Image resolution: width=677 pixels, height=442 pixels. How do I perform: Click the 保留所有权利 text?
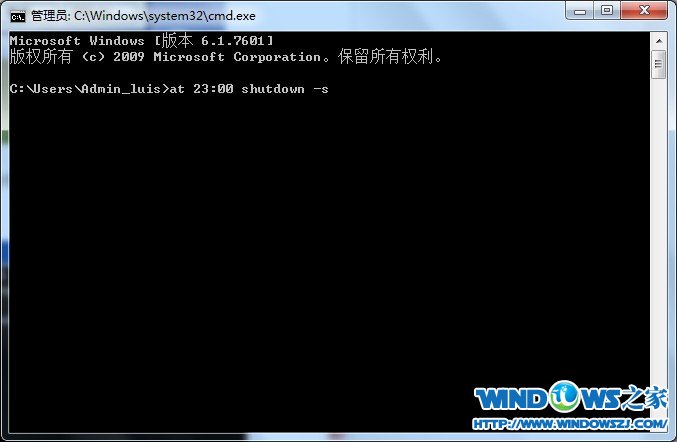386,57
